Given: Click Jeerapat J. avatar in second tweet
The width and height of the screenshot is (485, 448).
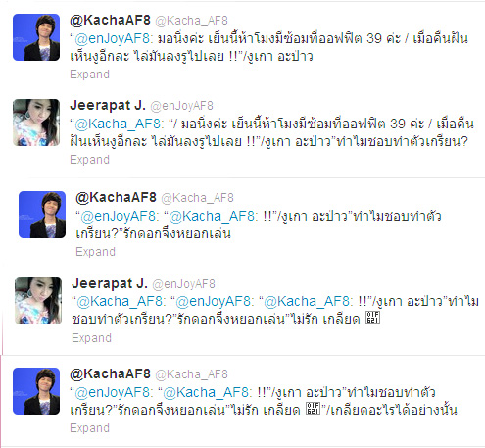Looking at the screenshot, I should tap(36, 123).
